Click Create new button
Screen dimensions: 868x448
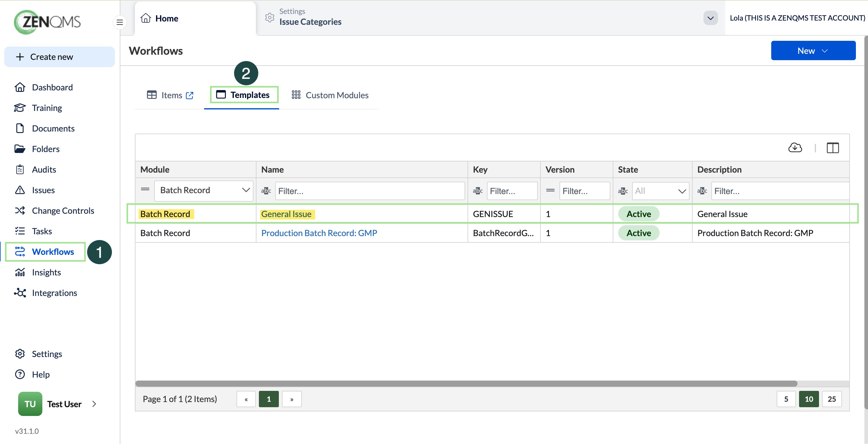[59, 57]
